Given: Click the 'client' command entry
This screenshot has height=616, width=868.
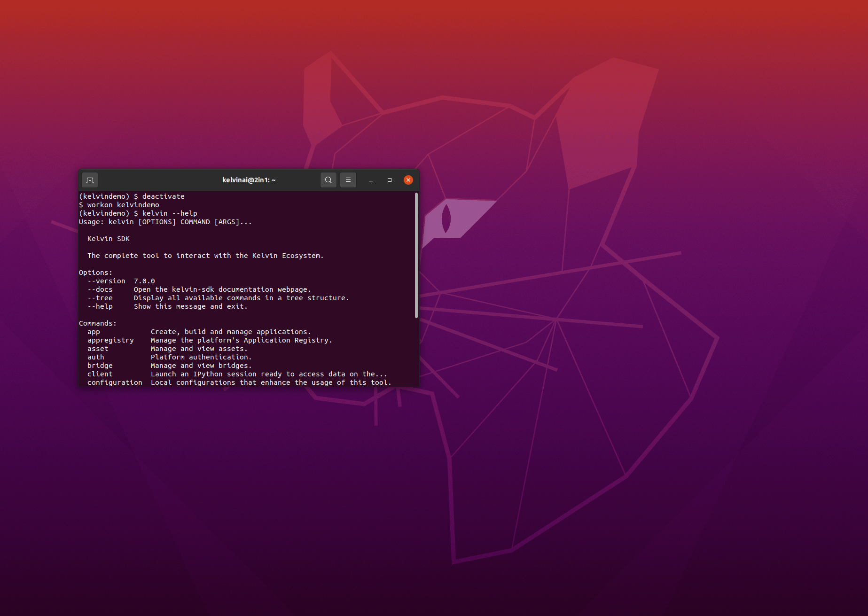Looking at the screenshot, I should pos(100,374).
